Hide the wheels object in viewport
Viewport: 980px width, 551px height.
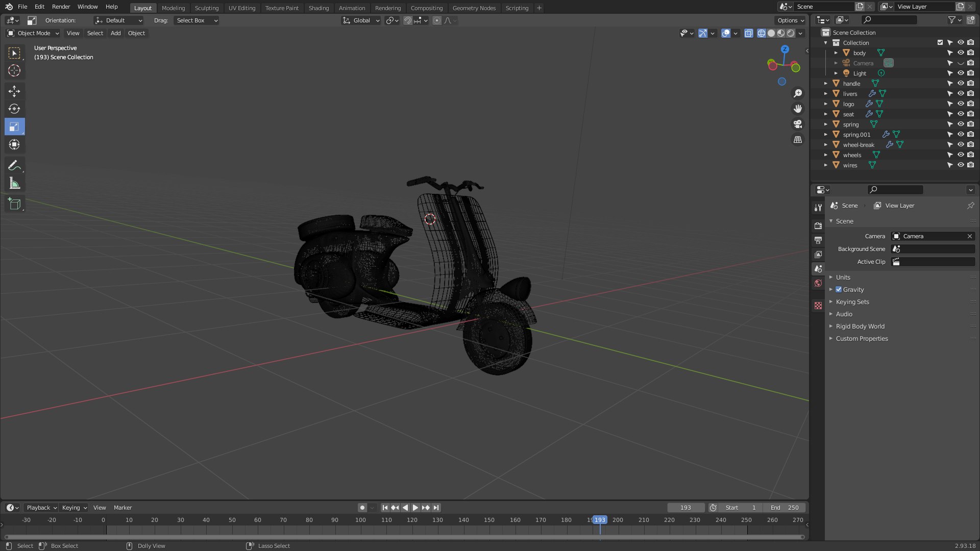(x=961, y=155)
